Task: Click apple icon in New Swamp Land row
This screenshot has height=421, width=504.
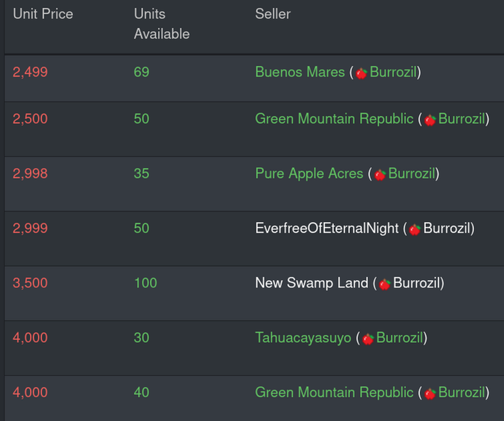Action: point(385,284)
